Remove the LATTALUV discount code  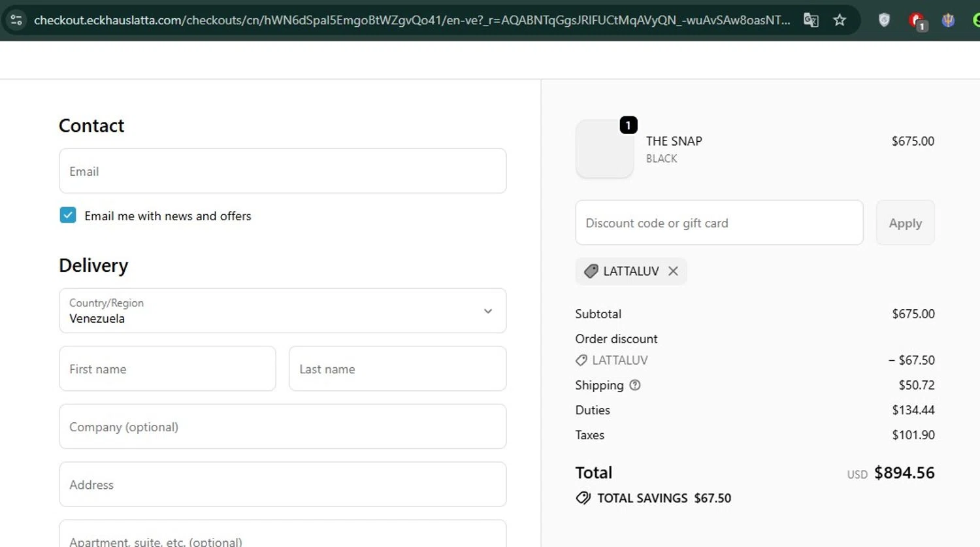(x=673, y=271)
